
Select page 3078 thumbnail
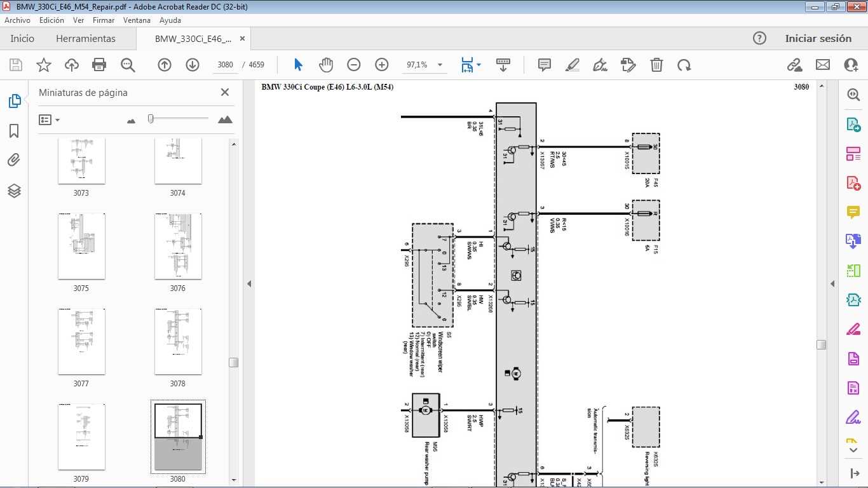[178, 341]
